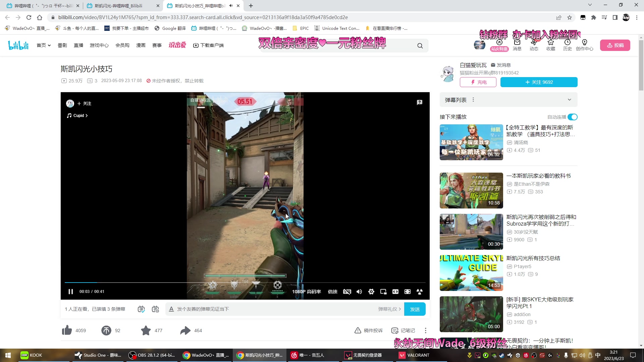This screenshot has width=644, height=362.
Task: Follow uploader inside the video player
Action: (x=84, y=104)
